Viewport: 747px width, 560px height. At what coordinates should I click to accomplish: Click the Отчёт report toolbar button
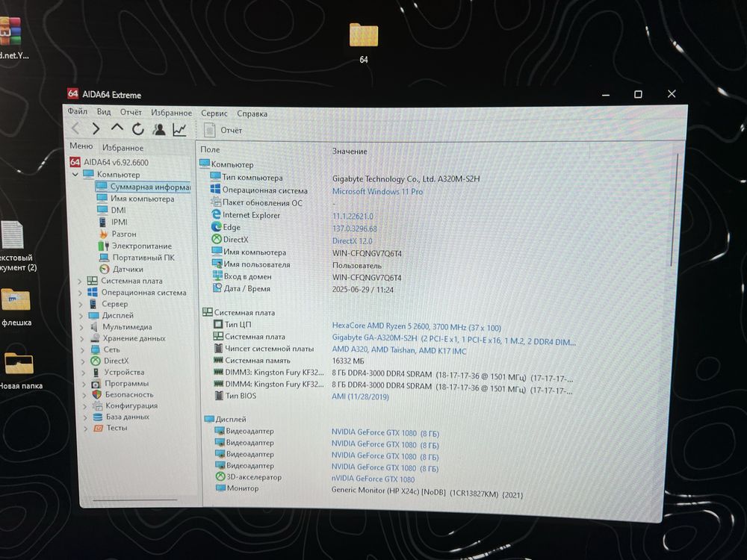point(223,130)
